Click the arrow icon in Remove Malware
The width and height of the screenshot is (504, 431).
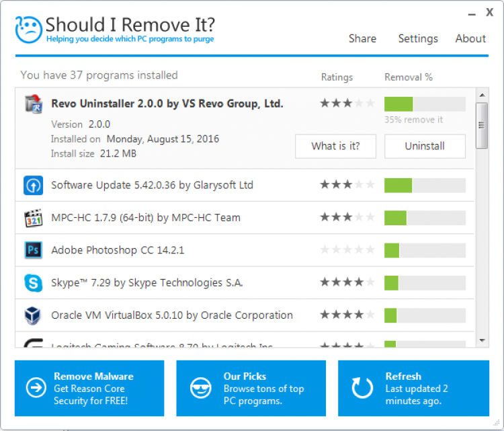(36, 387)
